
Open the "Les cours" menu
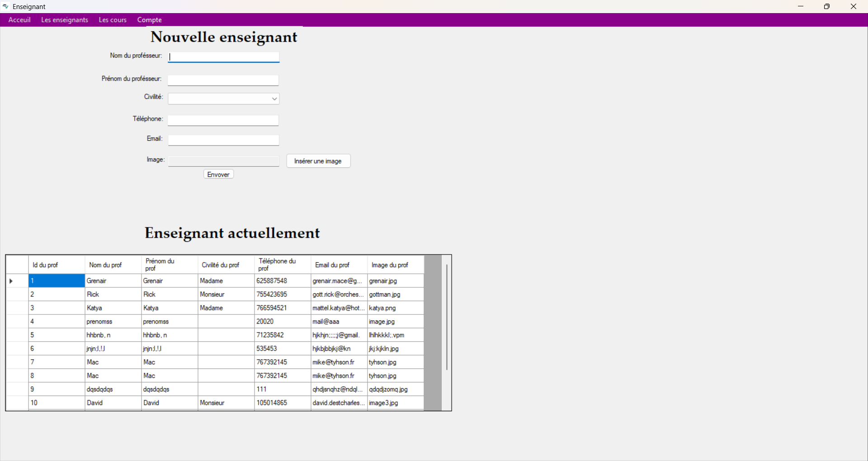point(112,20)
